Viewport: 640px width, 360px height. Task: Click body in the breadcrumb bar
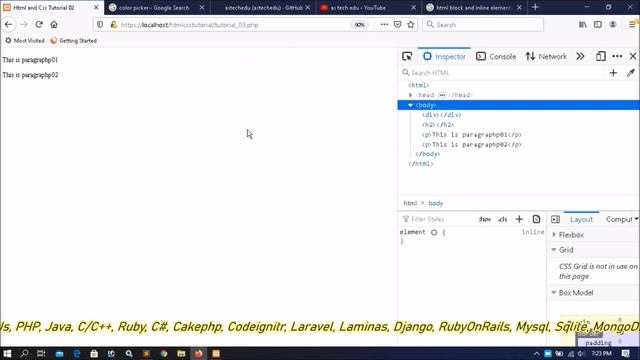pos(436,203)
